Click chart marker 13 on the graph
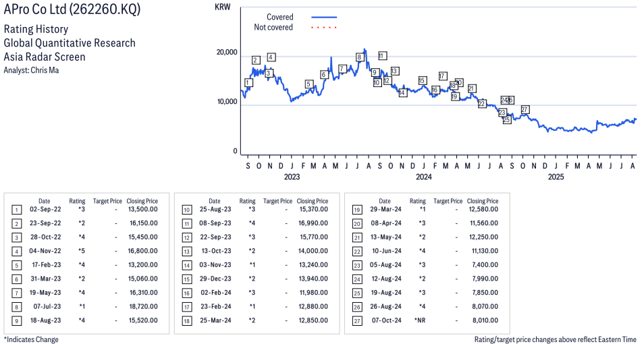Image resolution: width=644 pixels, height=344 pixels. tap(395, 71)
